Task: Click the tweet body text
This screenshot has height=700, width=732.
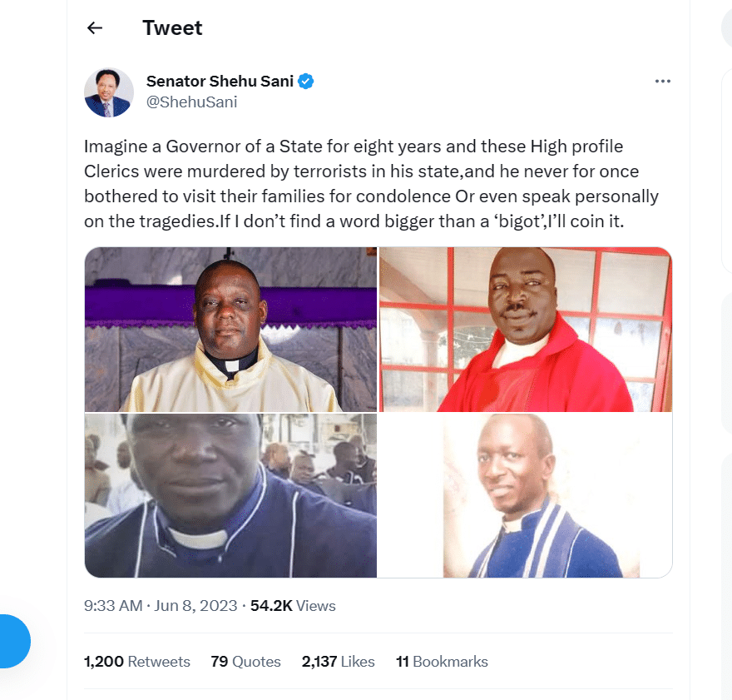Action: [x=371, y=184]
